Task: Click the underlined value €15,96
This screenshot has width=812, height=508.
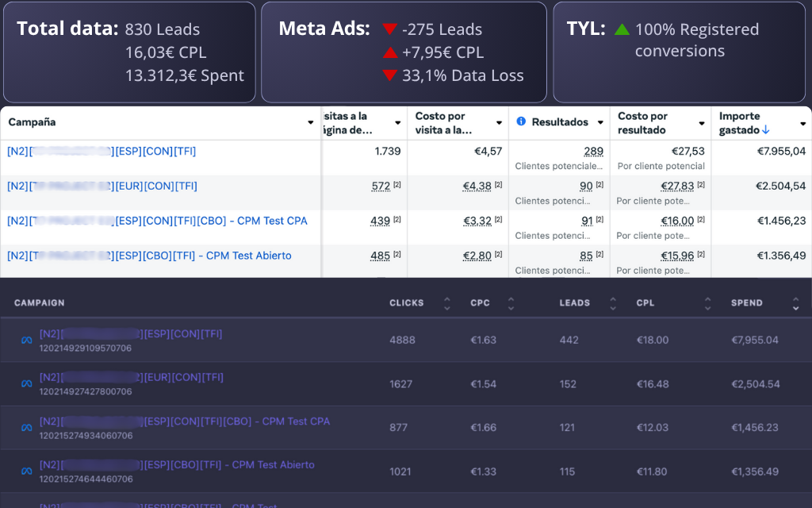Action: (677, 256)
